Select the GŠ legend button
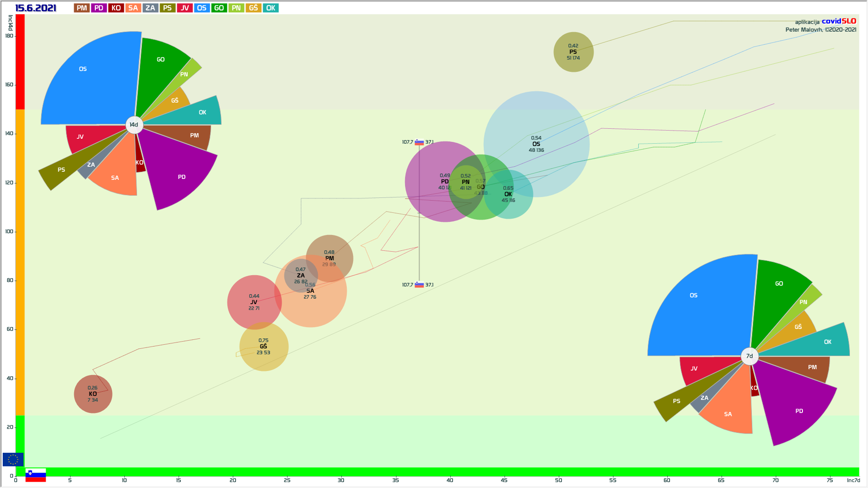868x488 pixels. pyautogui.click(x=254, y=8)
